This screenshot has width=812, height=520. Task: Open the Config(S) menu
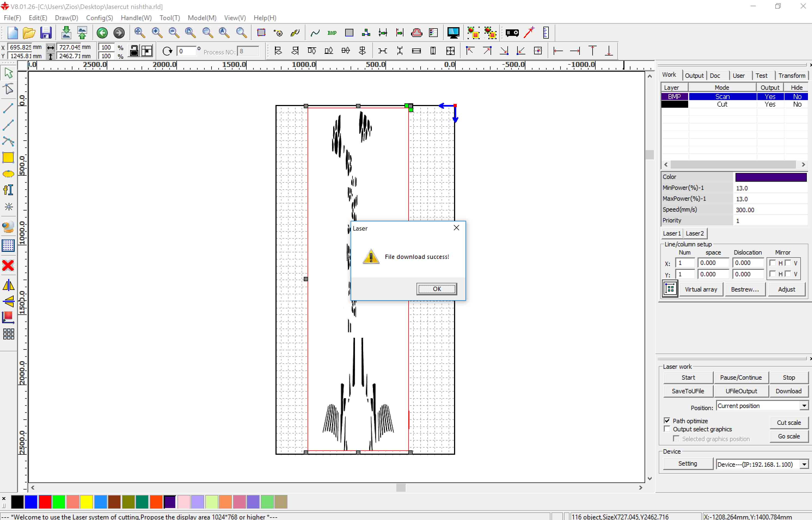(x=99, y=18)
